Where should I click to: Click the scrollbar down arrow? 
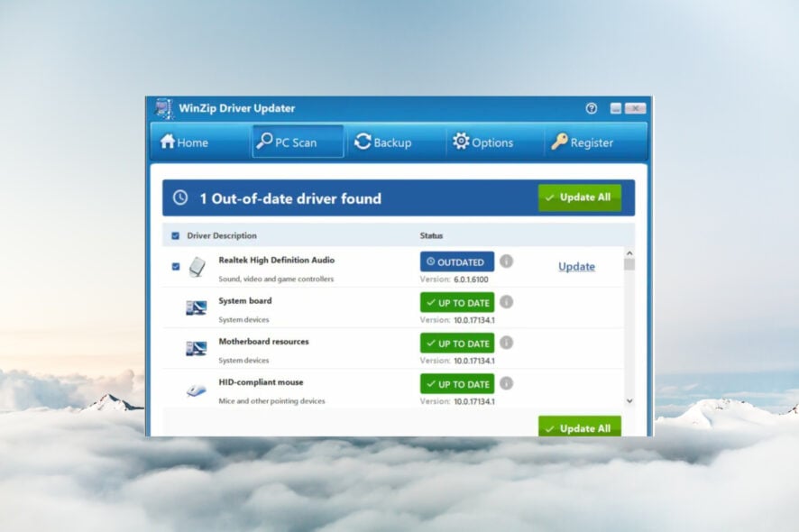[629, 401]
